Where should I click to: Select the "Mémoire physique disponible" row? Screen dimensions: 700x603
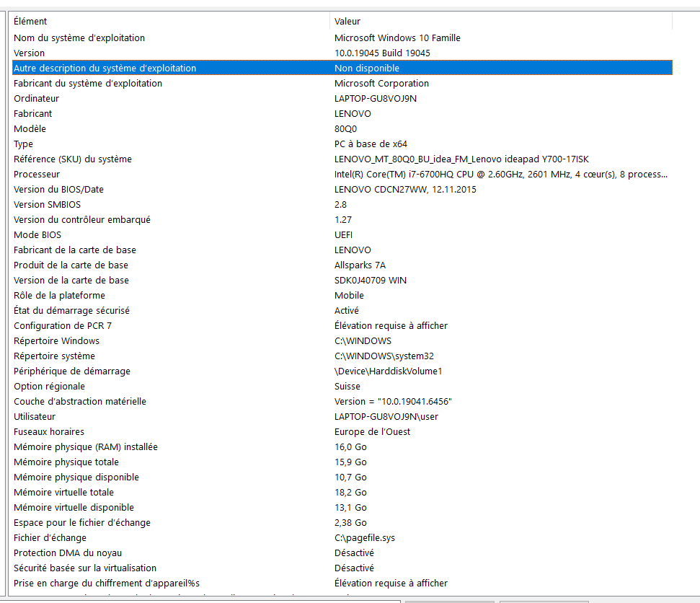pos(342,477)
